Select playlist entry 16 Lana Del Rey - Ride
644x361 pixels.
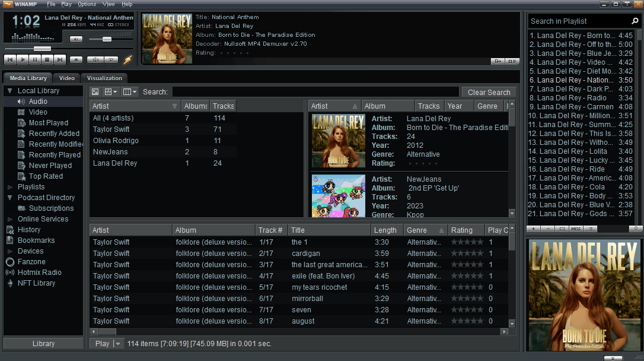point(581,169)
